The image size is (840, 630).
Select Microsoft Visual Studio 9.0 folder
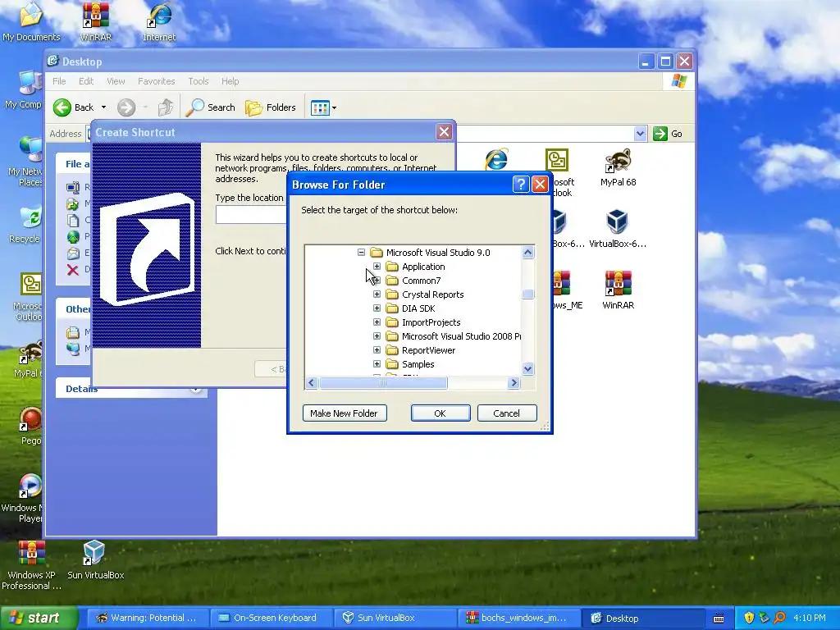pos(438,253)
